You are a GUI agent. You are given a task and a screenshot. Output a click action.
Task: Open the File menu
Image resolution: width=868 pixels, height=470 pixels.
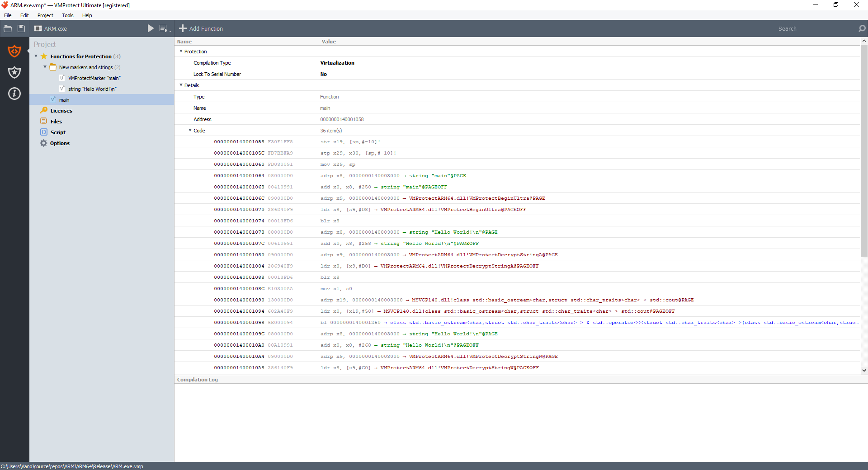pos(8,15)
